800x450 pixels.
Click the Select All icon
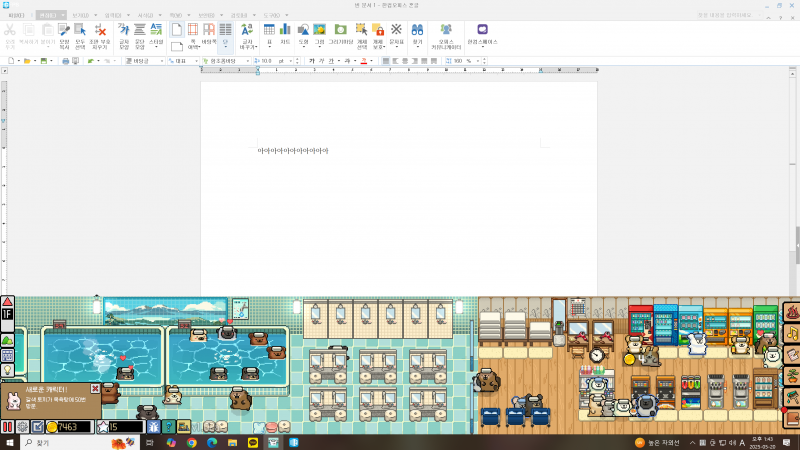tap(80, 30)
